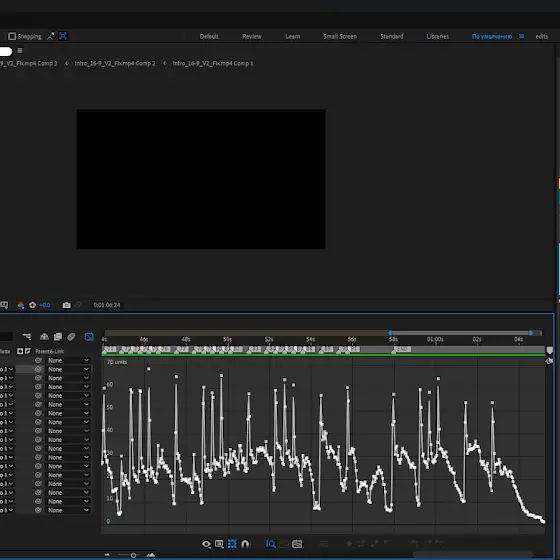Click the large mountains zoom-in timeline icon
Screen dimensions: 560x560
coord(151,555)
